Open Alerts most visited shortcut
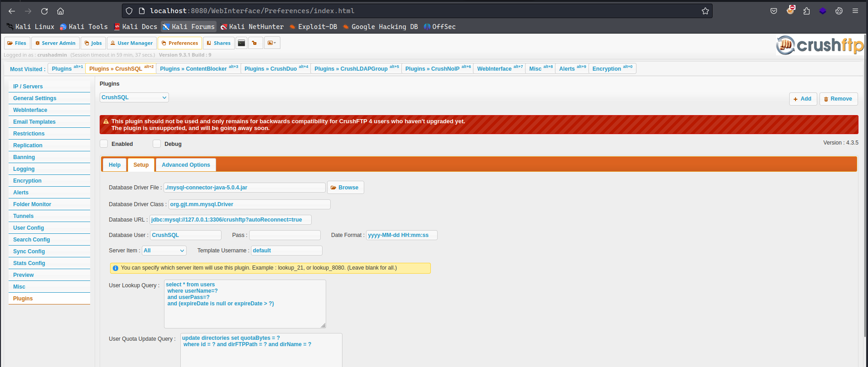 572,68
